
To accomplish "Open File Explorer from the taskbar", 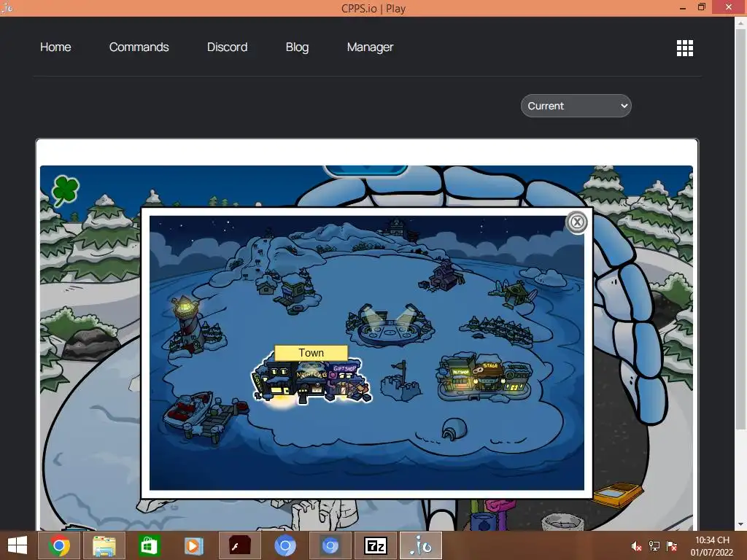I will 104,545.
